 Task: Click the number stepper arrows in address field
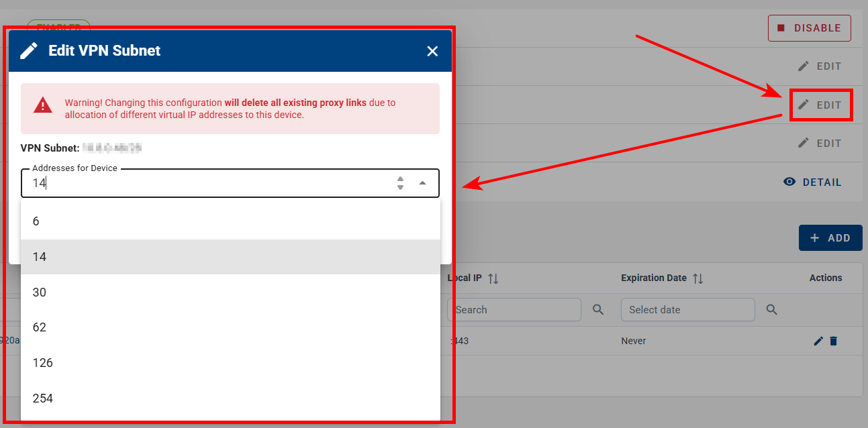tap(400, 183)
